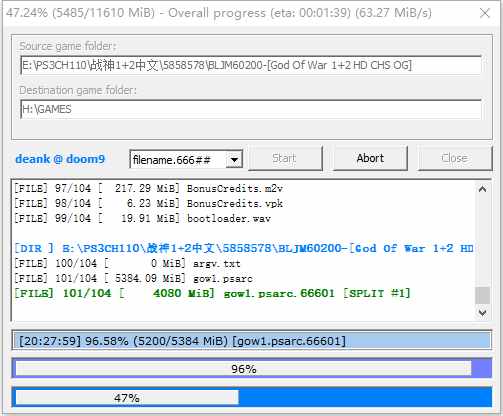Click the log scrollbar up arrow
Image resolution: width=503 pixels, height=416 pixels.
click(482, 189)
